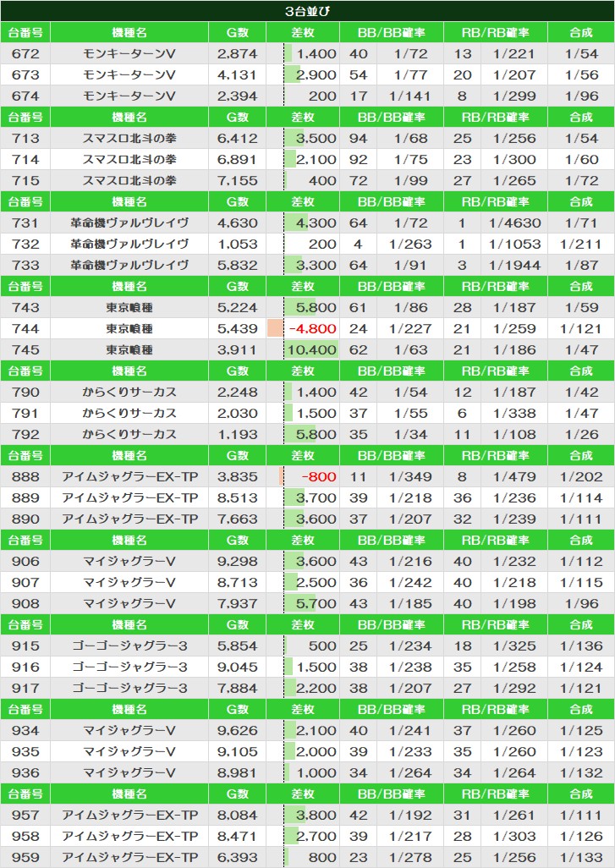Select RB count 28 in row 743

[462, 307]
